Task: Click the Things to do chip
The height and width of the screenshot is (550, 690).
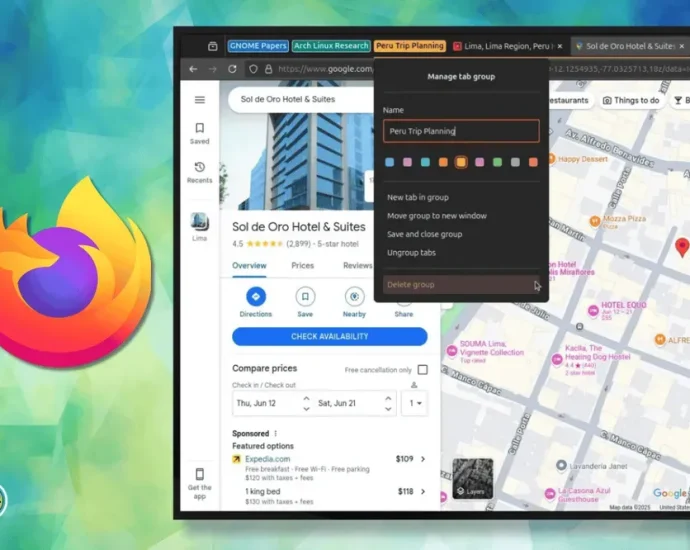Action: tap(631, 101)
